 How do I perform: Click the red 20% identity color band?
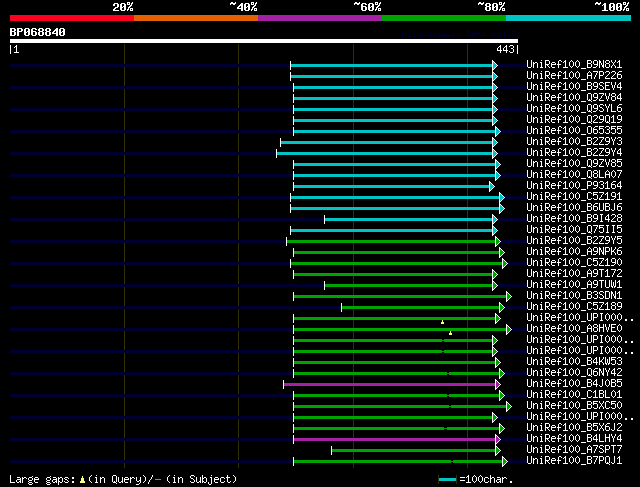pos(72,18)
